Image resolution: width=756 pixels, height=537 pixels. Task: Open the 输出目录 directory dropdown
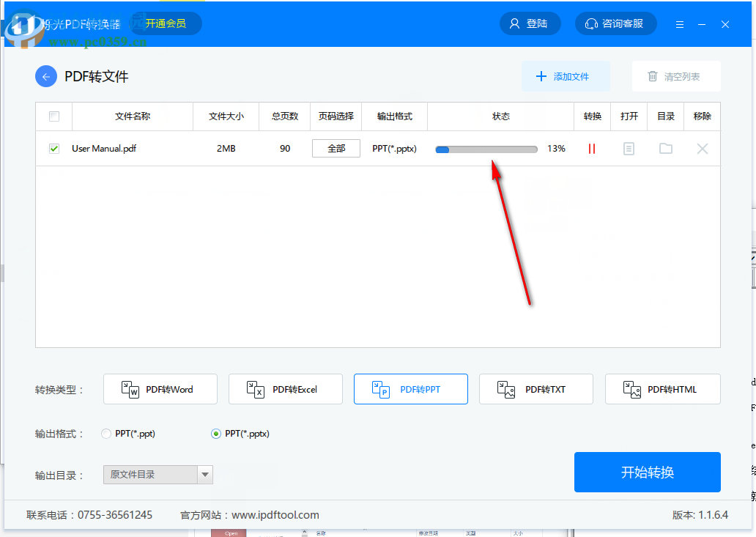click(204, 475)
